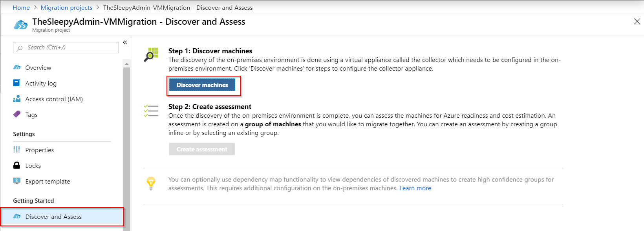Viewport: 644px width, 231px height.
Task: Collapse the sidebar with double chevron
Action: pyautogui.click(x=125, y=42)
